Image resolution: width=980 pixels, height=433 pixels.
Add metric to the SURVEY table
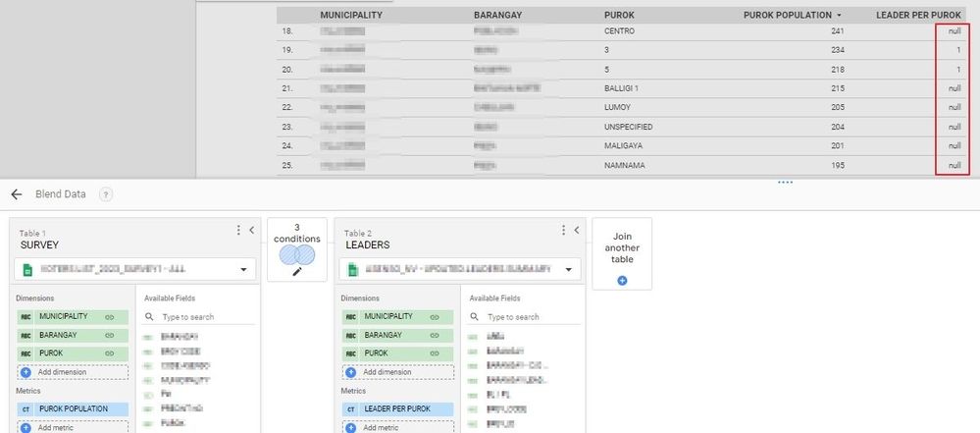73,427
